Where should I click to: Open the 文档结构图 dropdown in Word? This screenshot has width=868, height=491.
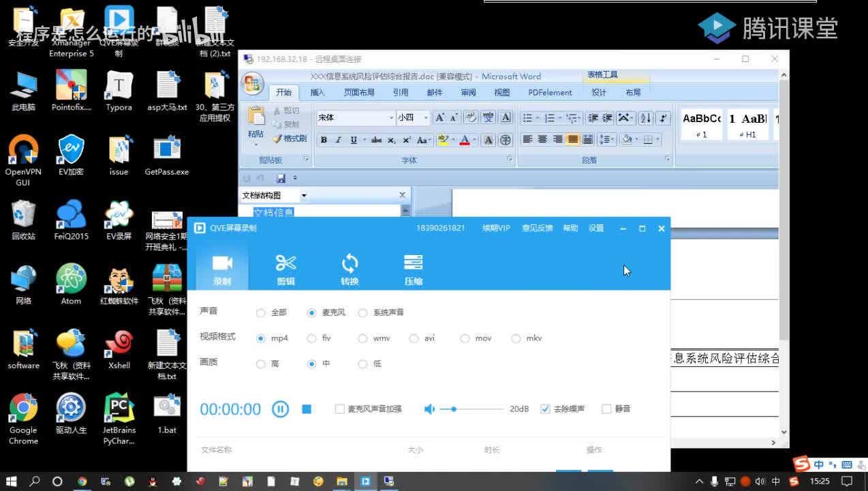(304, 196)
